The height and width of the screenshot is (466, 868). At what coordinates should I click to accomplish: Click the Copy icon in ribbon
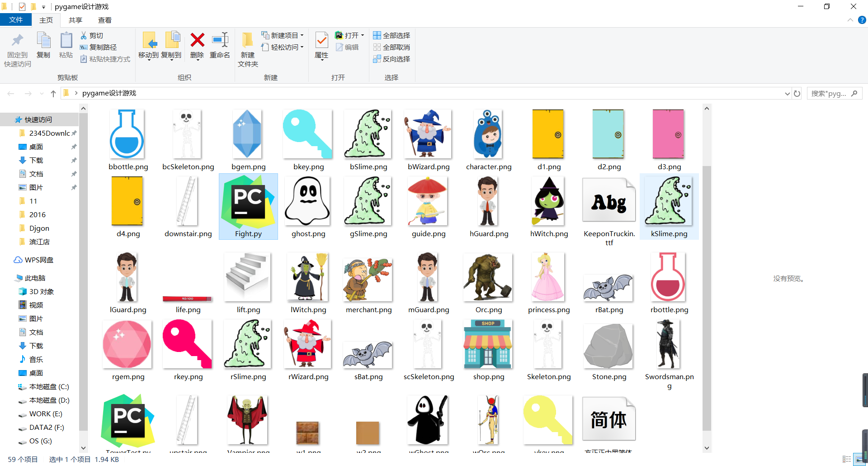click(43, 41)
